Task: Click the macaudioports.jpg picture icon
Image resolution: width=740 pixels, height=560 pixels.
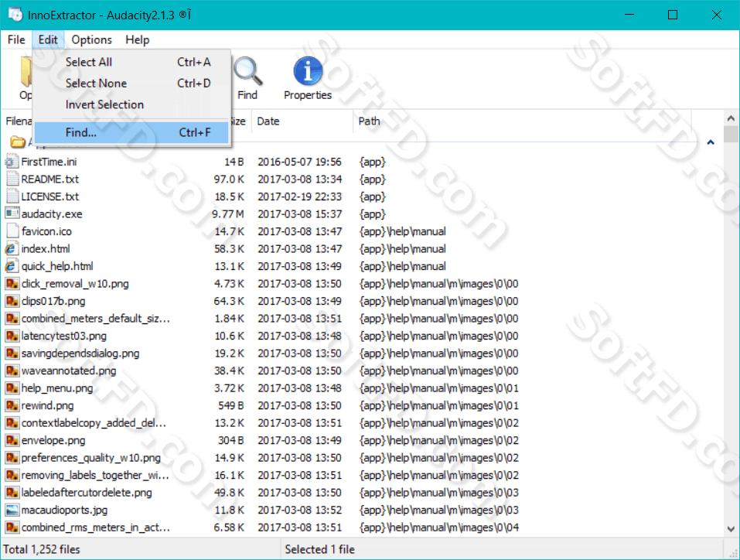Action: tap(12, 510)
